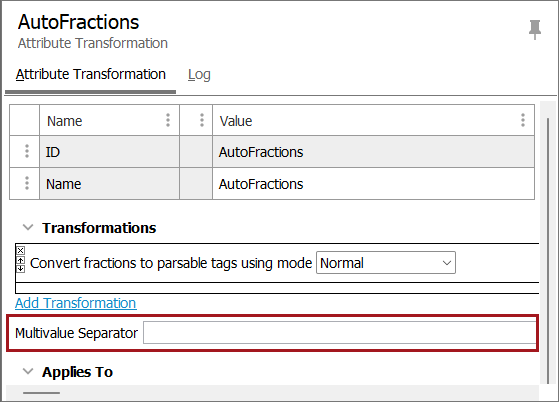Open Value column options dots menu
The height and width of the screenshot is (402, 559).
523,120
